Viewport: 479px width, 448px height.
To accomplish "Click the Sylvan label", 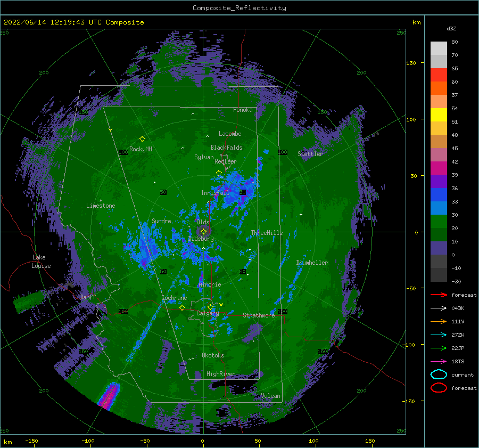I will (x=204, y=157).
